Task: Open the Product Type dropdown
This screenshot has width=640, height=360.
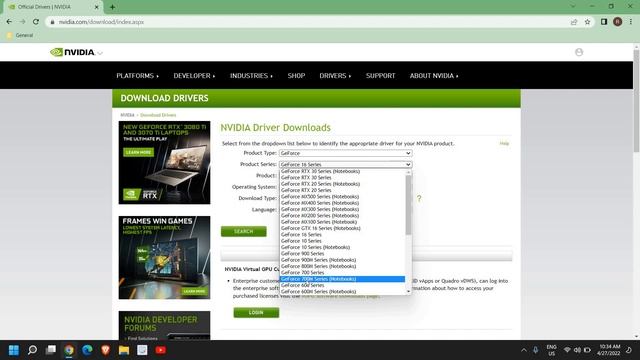Action: 345,153
